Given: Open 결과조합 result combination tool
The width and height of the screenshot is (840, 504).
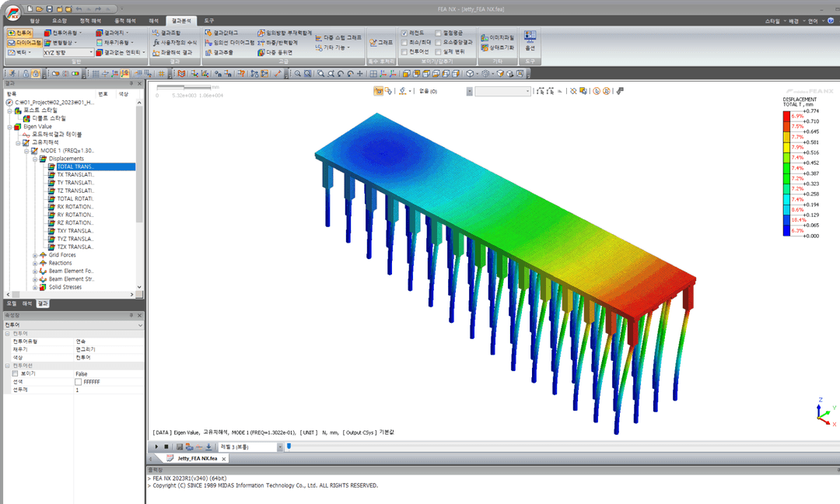Looking at the screenshot, I should [167, 33].
